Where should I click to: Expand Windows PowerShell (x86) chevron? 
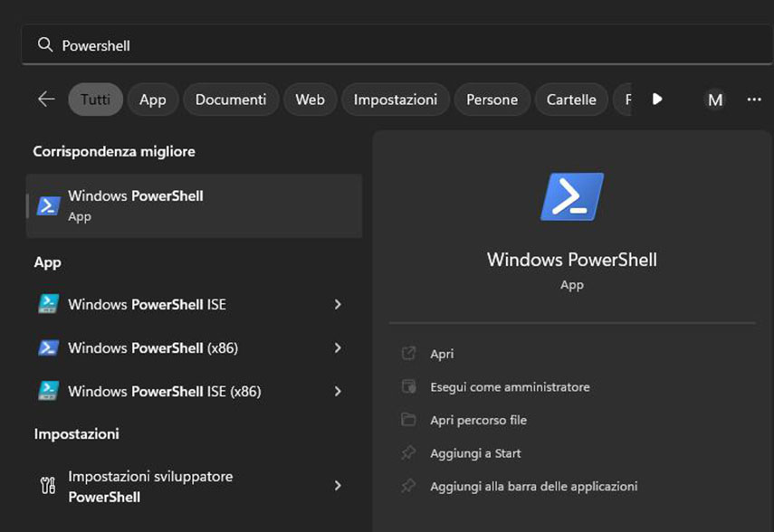click(338, 348)
